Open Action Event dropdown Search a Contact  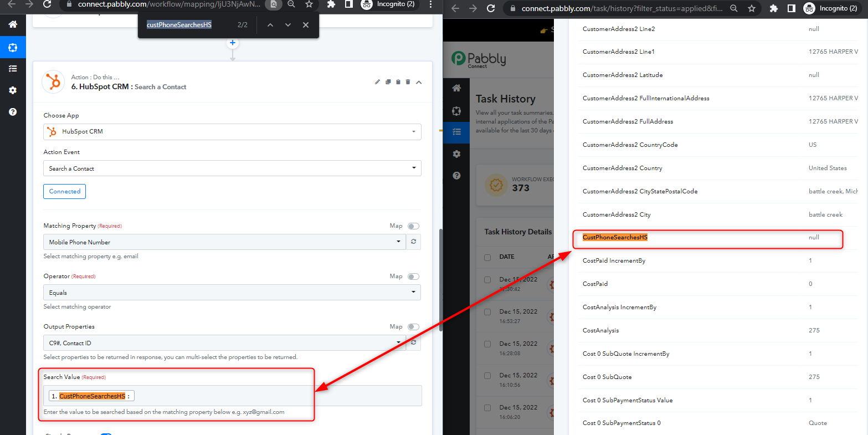(232, 168)
